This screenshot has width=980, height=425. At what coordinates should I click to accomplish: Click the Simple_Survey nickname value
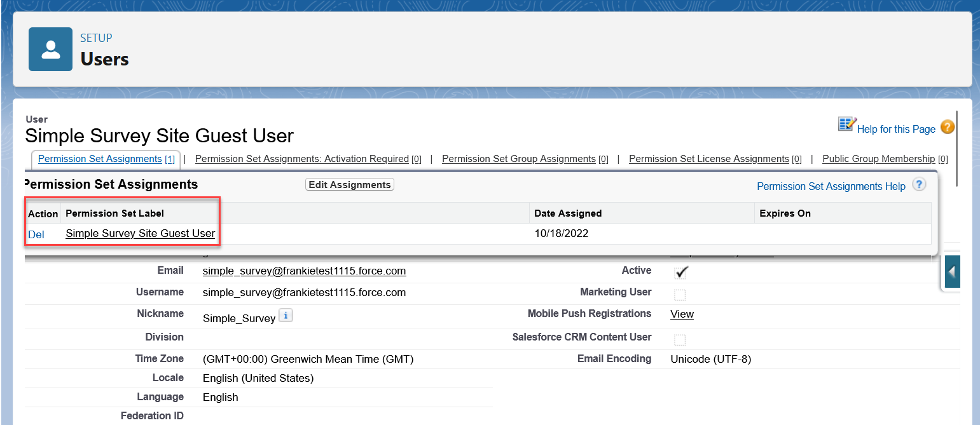(x=239, y=318)
